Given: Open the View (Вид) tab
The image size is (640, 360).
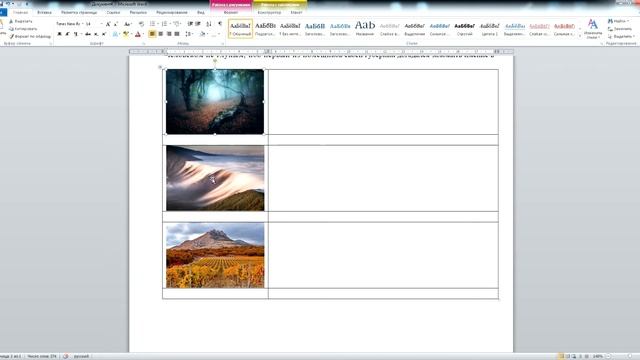Looking at the screenshot, I should 201,13.
